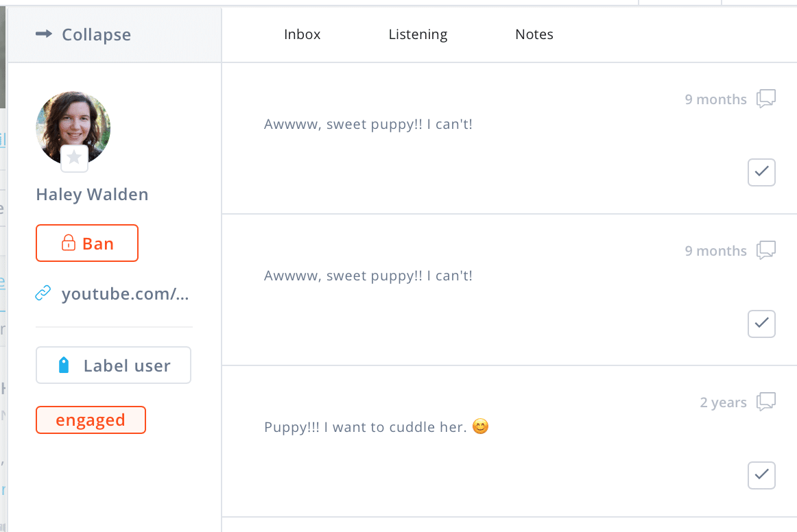Image resolution: width=797 pixels, height=532 pixels.
Task: Click reply bubble icon on 2 years comment
Action: point(765,402)
